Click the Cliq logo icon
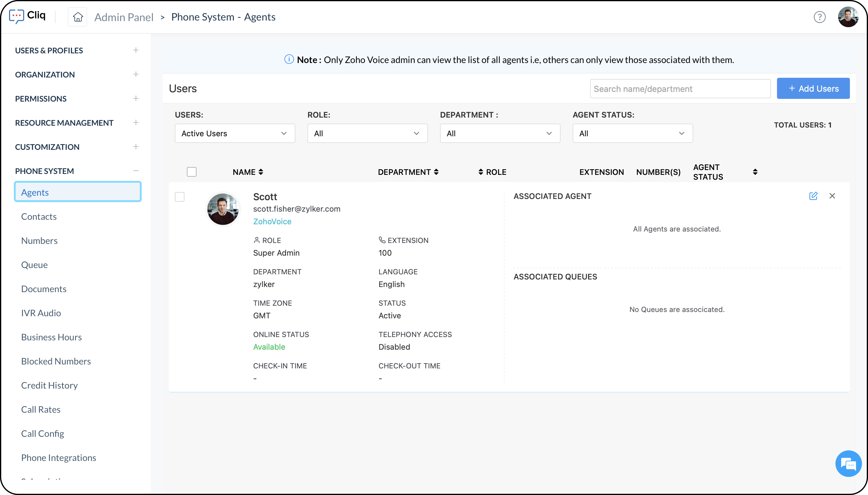Image resolution: width=868 pixels, height=495 pixels. click(x=16, y=16)
